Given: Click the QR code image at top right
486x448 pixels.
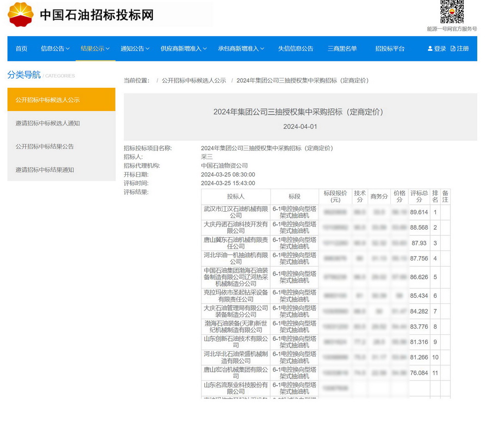Looking at the screenshot, I should (x=451, y=12).
